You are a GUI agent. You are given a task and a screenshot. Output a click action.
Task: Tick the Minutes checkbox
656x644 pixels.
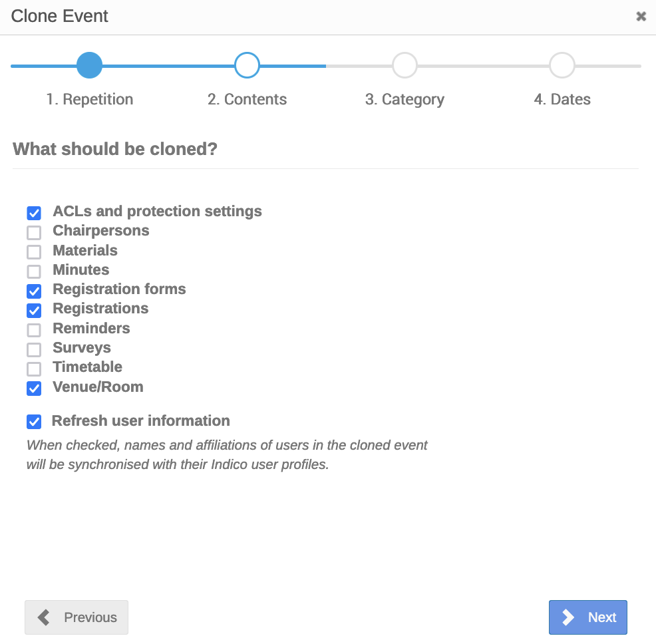[x=34, y=271]
